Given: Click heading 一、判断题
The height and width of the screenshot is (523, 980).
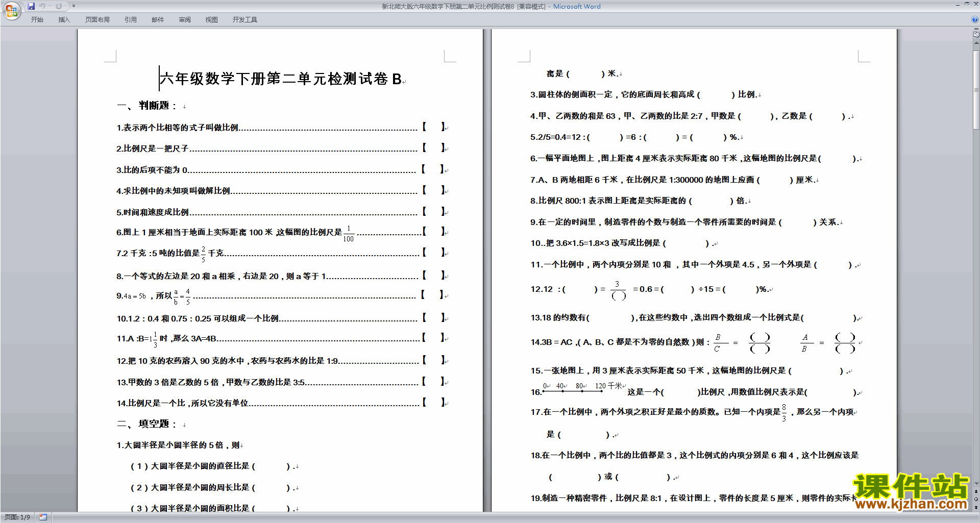Looking at the screenshot, I should (146, 106).
